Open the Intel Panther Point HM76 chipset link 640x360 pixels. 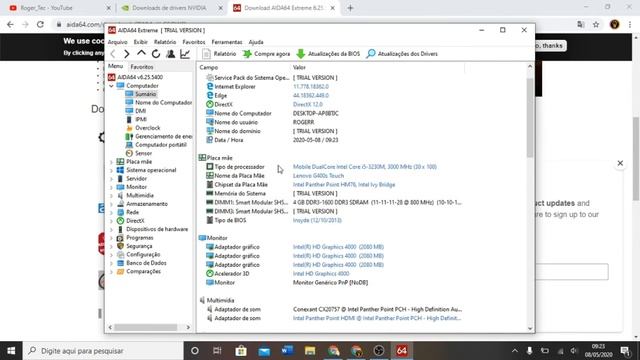(x=344, y=184)
